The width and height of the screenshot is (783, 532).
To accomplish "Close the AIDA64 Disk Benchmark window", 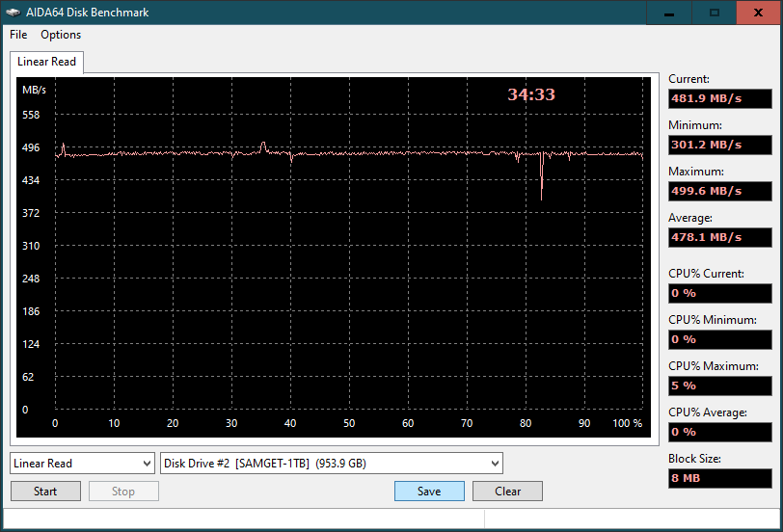I will click(x=758, y=13).
